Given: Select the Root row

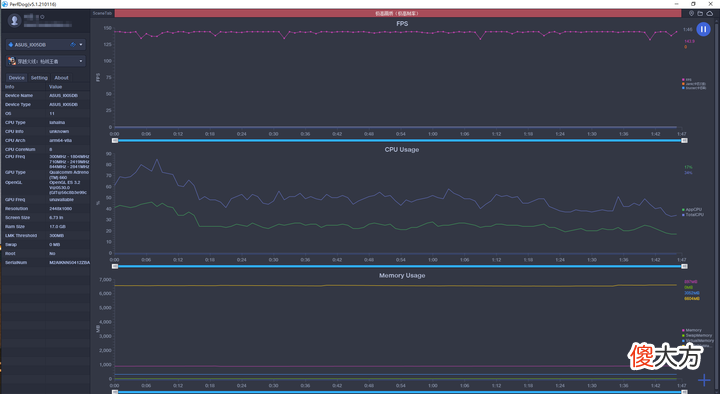Looking at the screenshot, I should [x=46, y=253].
